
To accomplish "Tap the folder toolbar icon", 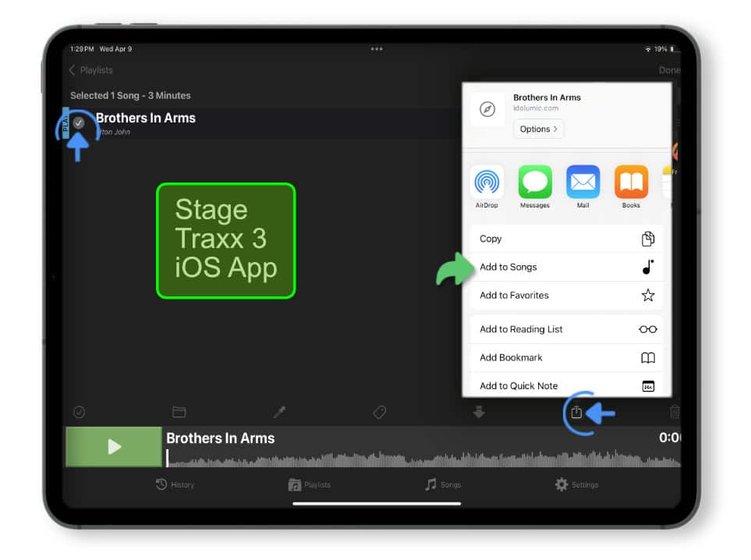I will coord(179,412).
